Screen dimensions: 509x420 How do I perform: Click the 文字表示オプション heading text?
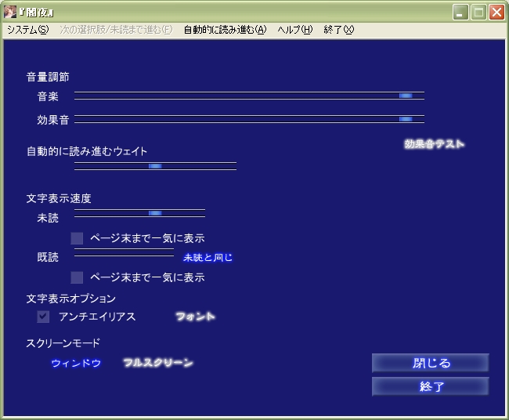click(x=70, y=299)
